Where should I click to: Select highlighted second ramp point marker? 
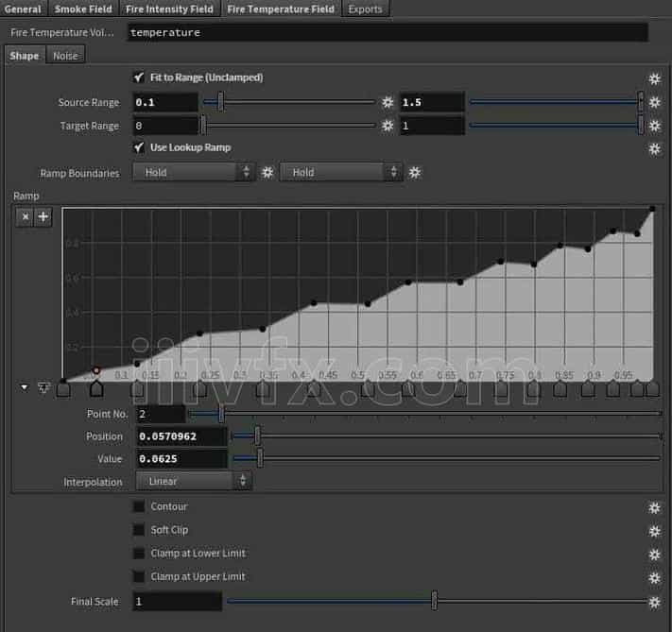[x=96, y=370]
